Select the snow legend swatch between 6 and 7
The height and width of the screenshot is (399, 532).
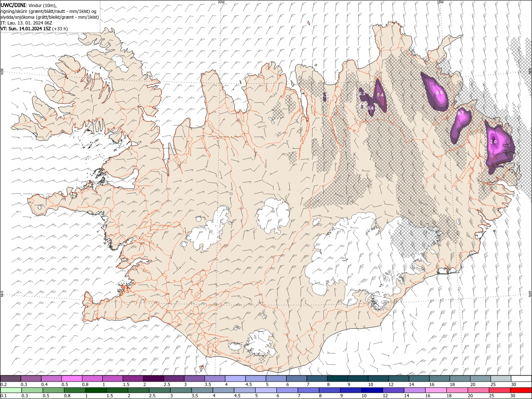click(297, 379)
